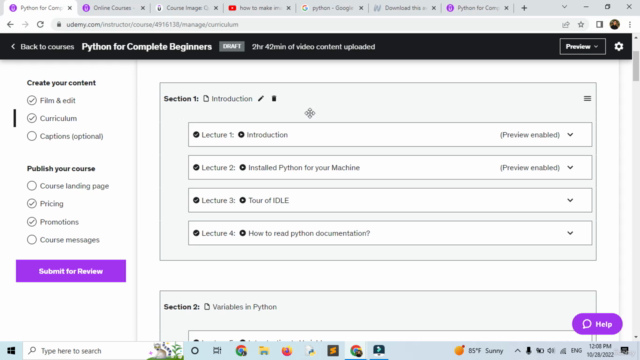The image size is (640, 360).
Task: Click Lecture 1 Introduction title
Action: [x=267, y=135]
